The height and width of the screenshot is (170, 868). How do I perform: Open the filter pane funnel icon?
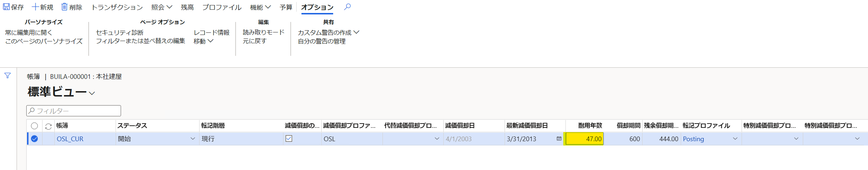pyautogui.click(x=8, y=76)
